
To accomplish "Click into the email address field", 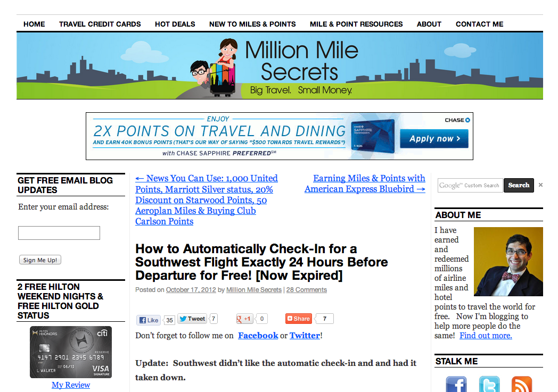I will point(59,233).
